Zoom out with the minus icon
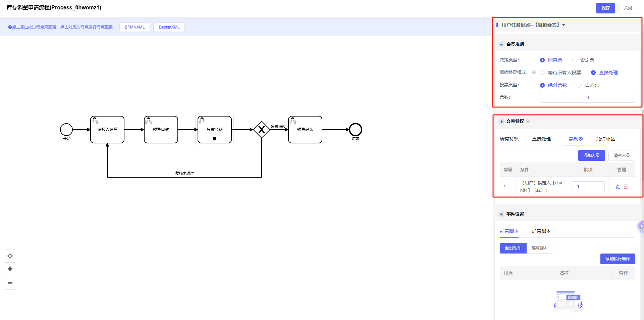Viewport: 644px width, 320px height. click(10, 283)
